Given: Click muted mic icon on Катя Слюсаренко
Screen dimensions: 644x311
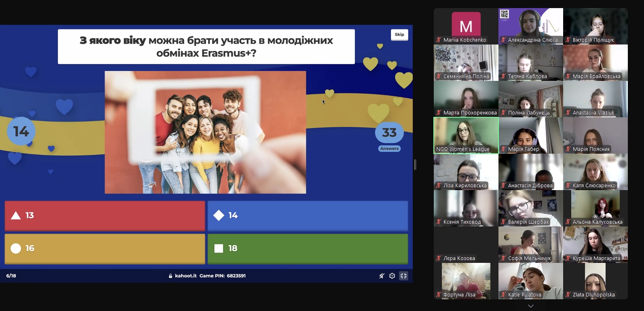Looking at the screenshot, I should point(568,185).
